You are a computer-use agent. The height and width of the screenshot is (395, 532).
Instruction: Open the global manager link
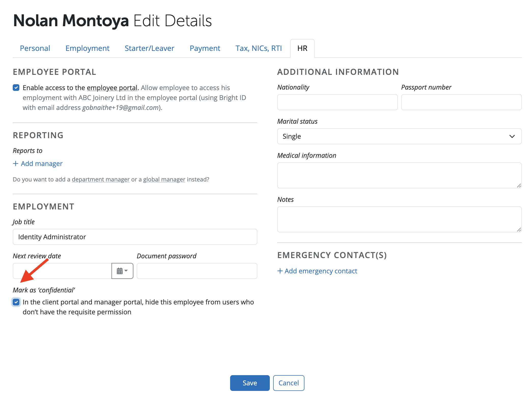164,179
